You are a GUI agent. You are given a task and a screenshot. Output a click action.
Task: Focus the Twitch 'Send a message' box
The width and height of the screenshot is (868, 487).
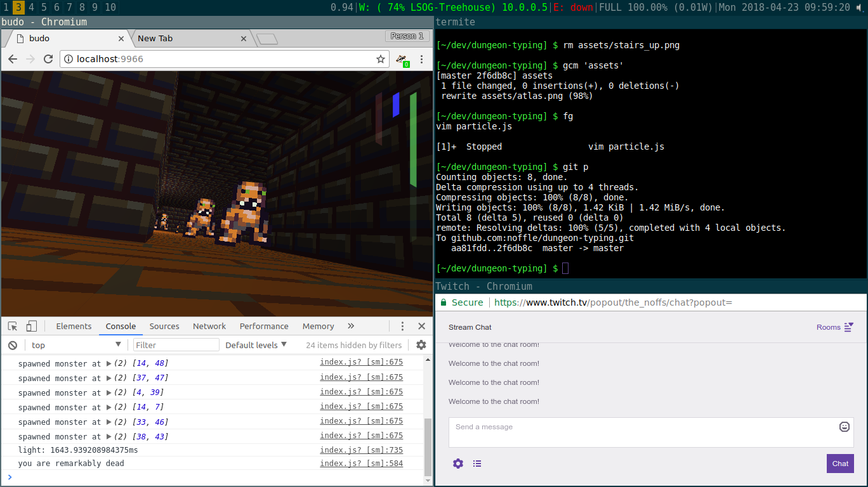651,432
